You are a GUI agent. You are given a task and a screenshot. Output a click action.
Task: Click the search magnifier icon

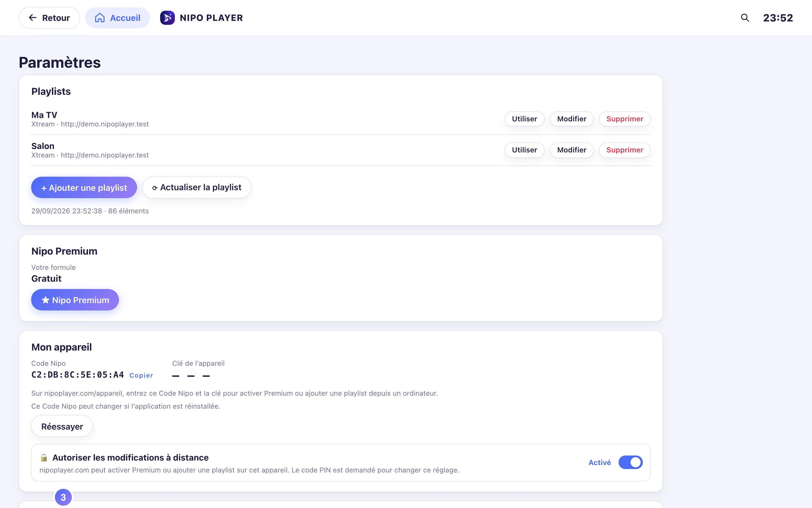pyautogui.click(x=745, y=18)
